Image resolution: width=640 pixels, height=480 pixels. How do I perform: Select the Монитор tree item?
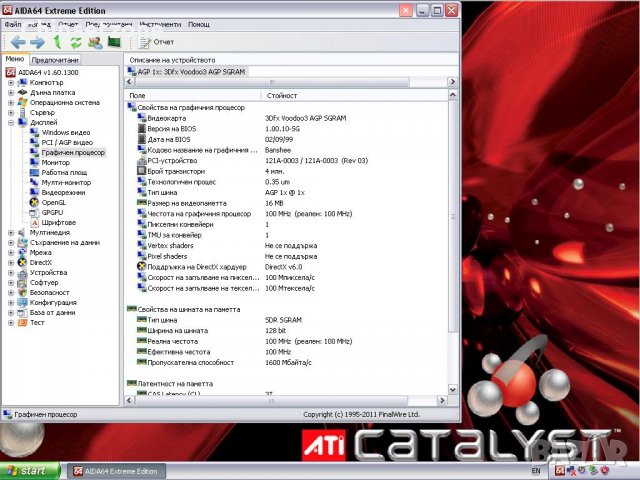pos(56,162)
